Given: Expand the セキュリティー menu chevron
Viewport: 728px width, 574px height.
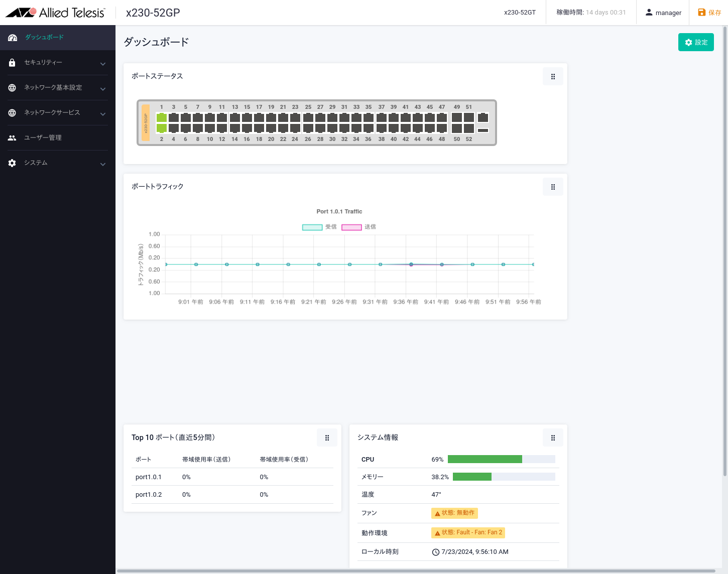Looking at the screenshot, I should (103, 64).
